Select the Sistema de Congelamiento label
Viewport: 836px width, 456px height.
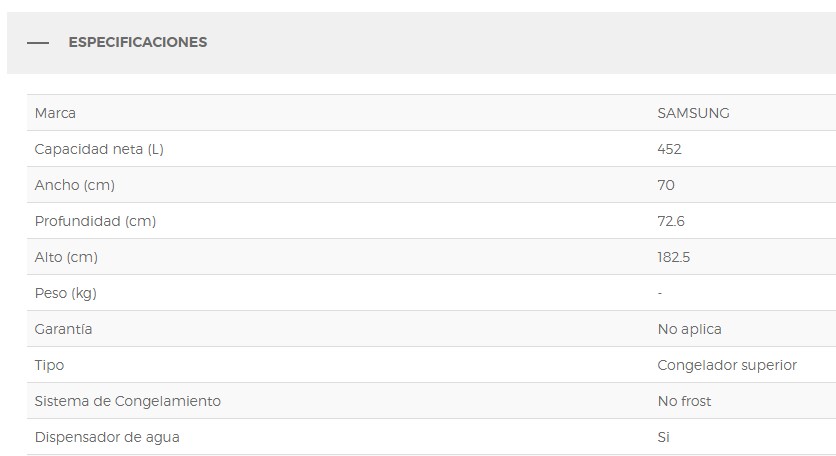click(x=127, y=401)
